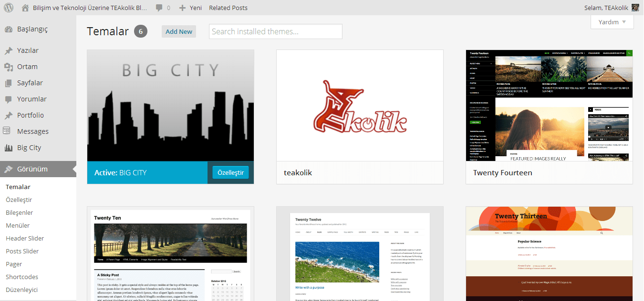This screenshot has width=644, height=301.
Task: Select Temalar submenu item
Action: point(18,187)
